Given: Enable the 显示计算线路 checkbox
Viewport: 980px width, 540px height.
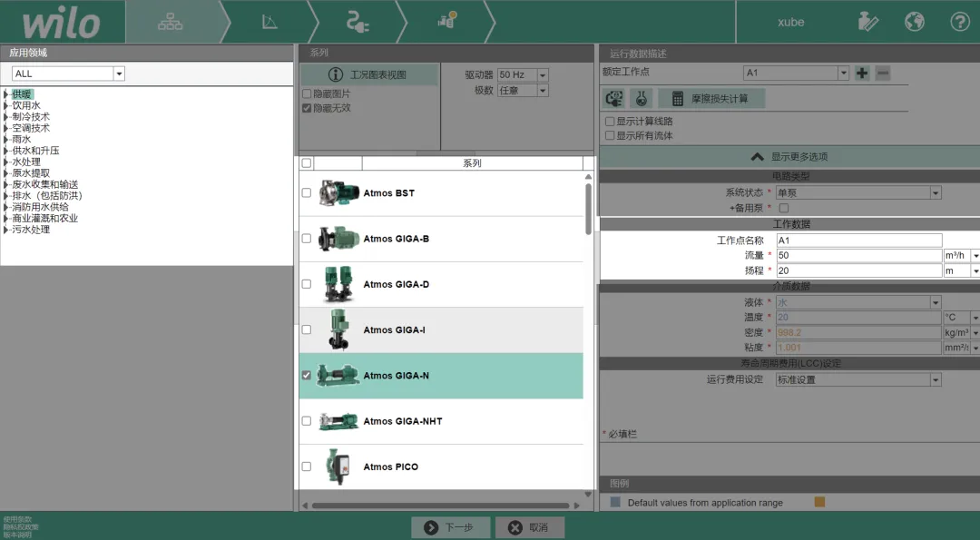Looking at the screenshot, I should click(610, 122).
